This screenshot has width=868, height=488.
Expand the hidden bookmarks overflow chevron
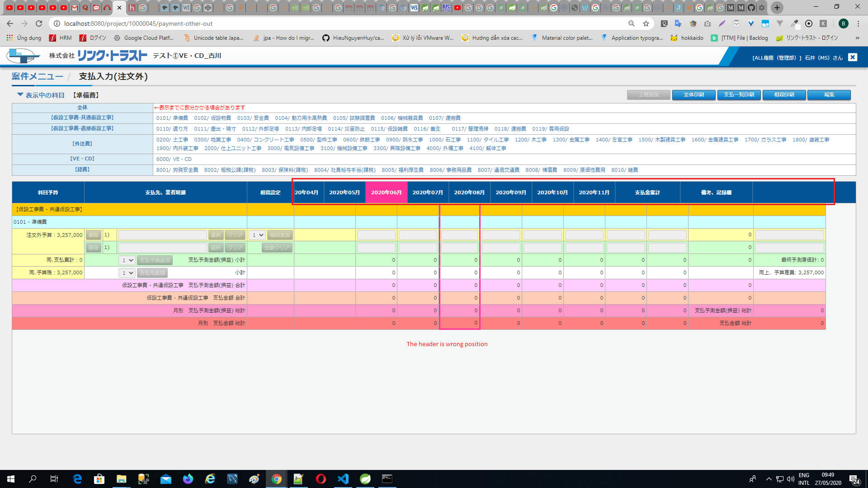tap(857, 38)
